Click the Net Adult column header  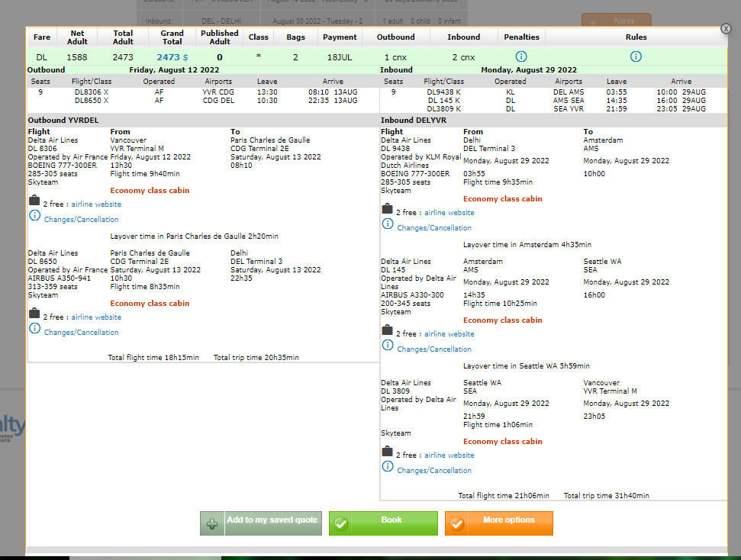tap(77, 37)
